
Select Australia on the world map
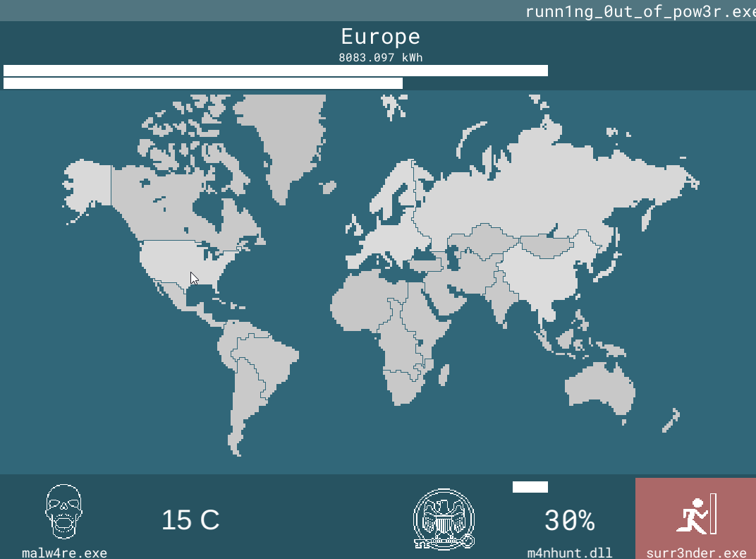(x=600, y=389)
